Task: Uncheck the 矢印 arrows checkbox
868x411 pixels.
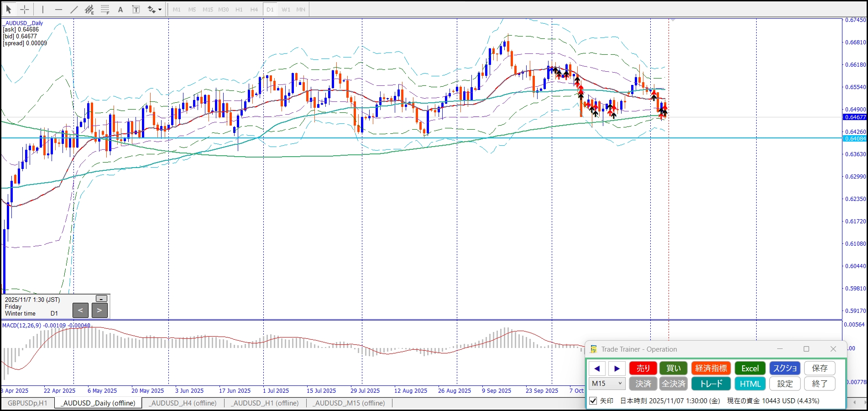Action: coord(593,400)
